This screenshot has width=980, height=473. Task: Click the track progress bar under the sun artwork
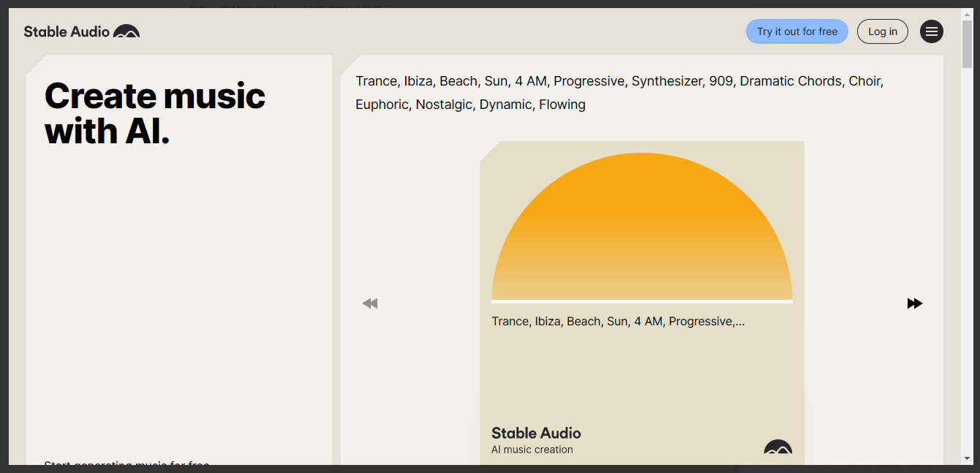pyautogui.click(x=641, y=300)
